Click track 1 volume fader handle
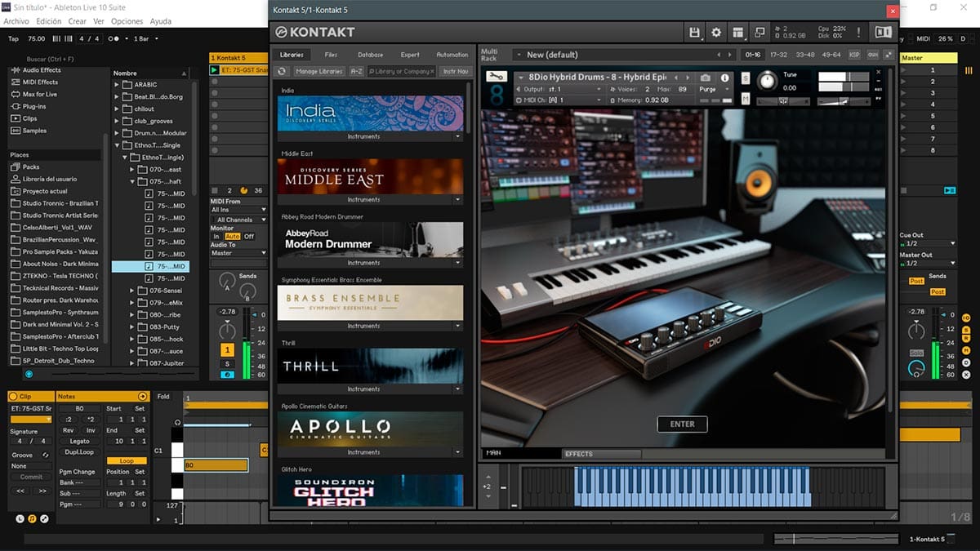The height and width of the screenshot is (551, 980). (x=254, y=315)
